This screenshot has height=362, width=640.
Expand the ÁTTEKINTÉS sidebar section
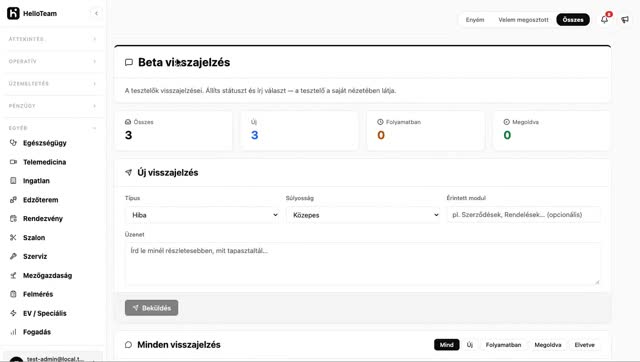(x=53, y=39)
